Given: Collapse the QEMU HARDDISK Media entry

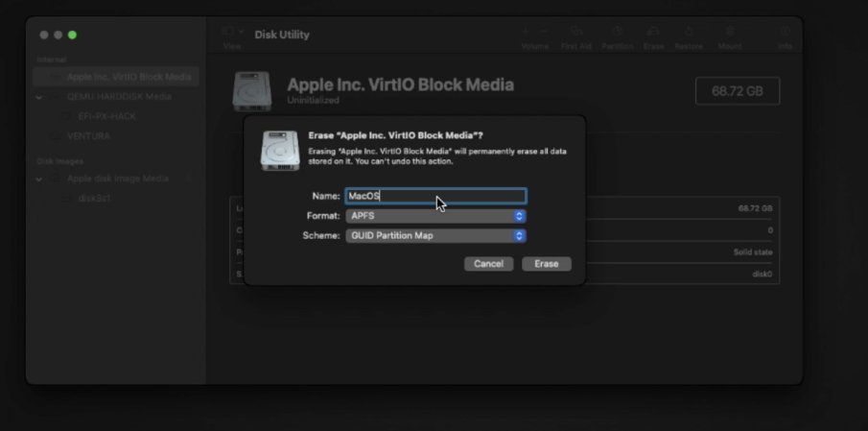Looking at the screenshot, I should coord(38,97).
